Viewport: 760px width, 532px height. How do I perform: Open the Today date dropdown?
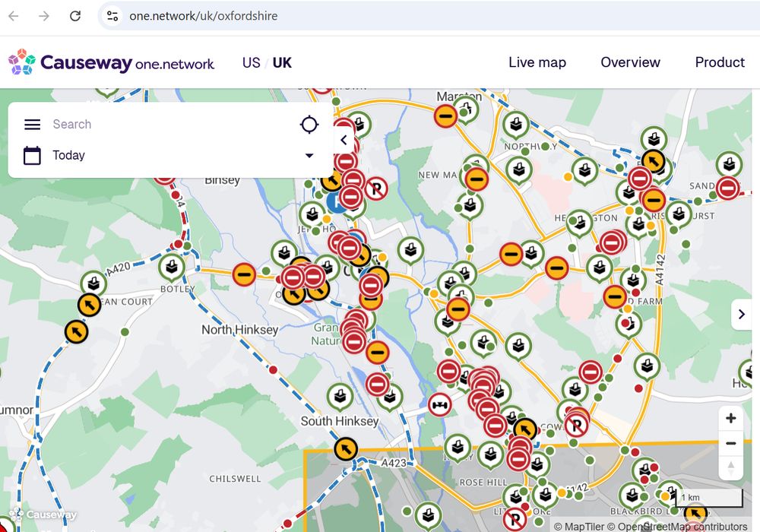click(309, 154)
